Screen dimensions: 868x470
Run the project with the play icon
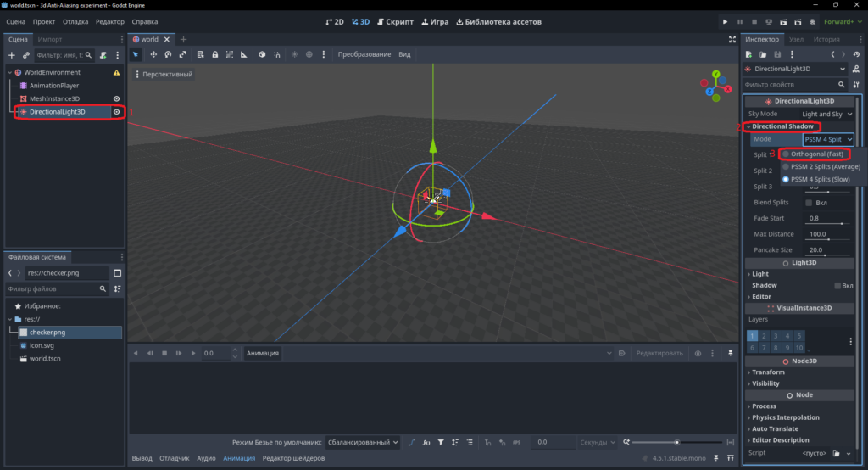pos(726,21)
